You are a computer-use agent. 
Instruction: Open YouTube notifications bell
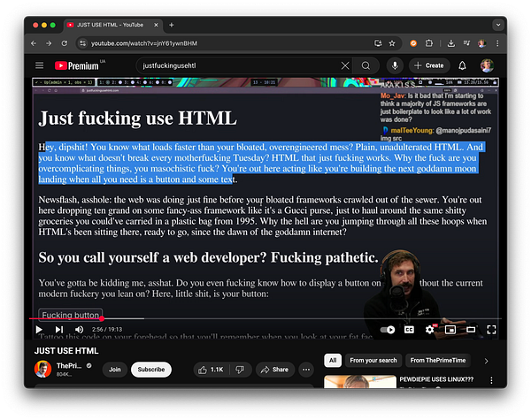[462, 65]
